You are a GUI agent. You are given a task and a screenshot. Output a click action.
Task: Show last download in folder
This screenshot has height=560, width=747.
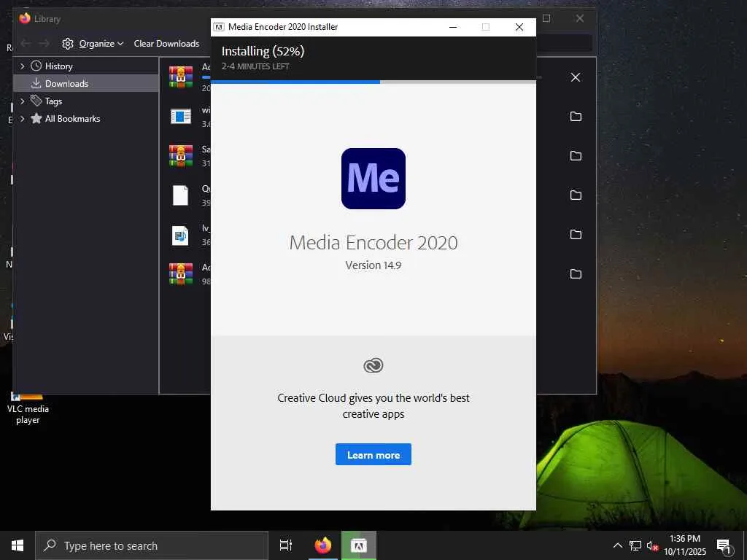tap(576, 274)
